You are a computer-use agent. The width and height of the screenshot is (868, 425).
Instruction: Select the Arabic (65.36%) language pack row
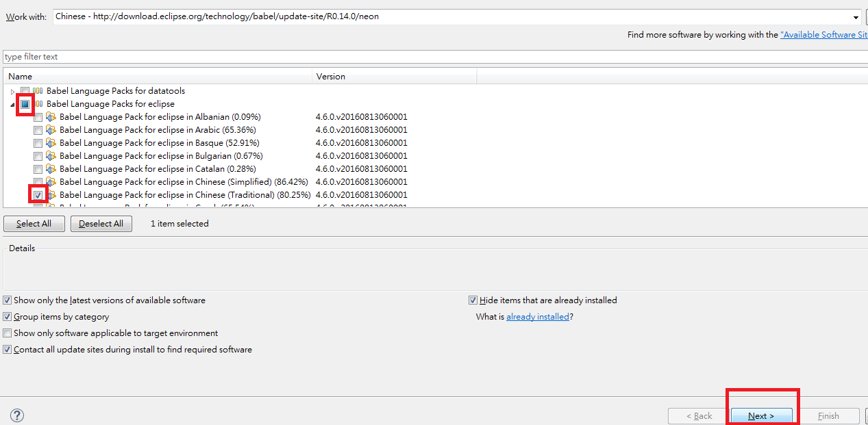(x=157, y=130)
